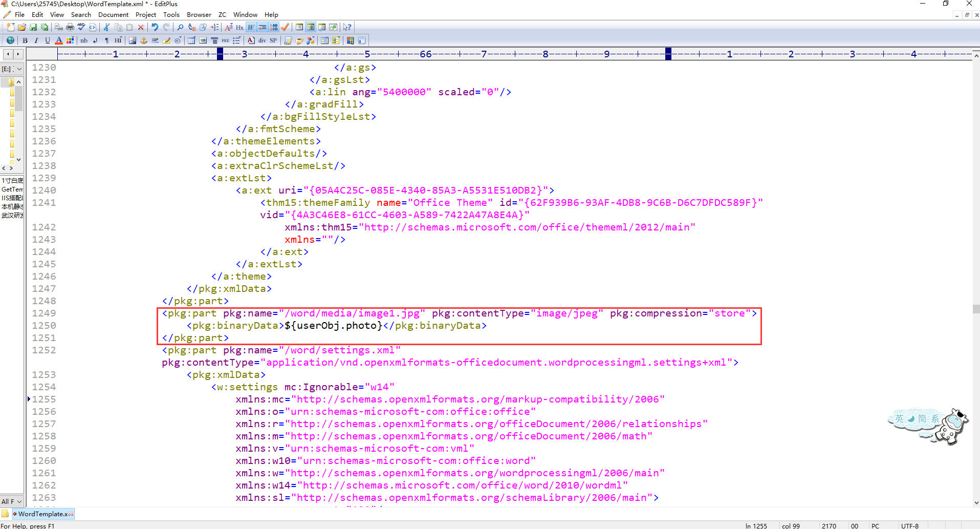Undo the last edit using the Undo arrow
The width and height of the screenshot is (980, 529).
click(x=155, y=27)
